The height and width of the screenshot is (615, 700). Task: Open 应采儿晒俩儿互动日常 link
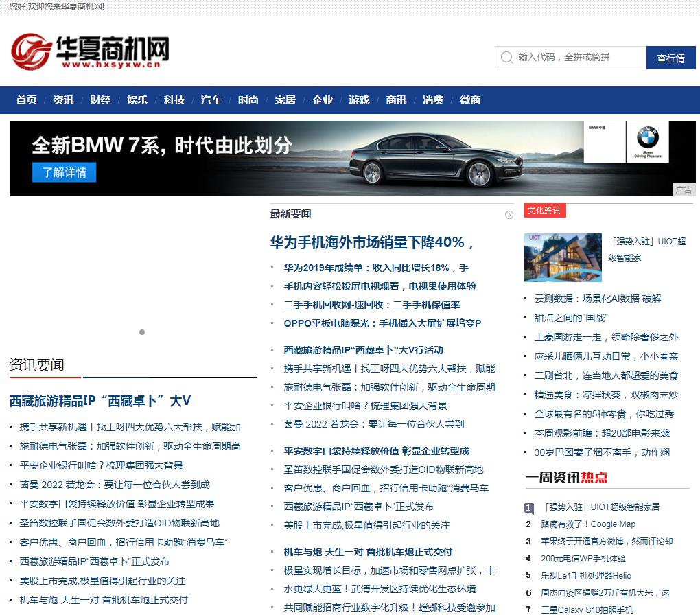point(606,356)
